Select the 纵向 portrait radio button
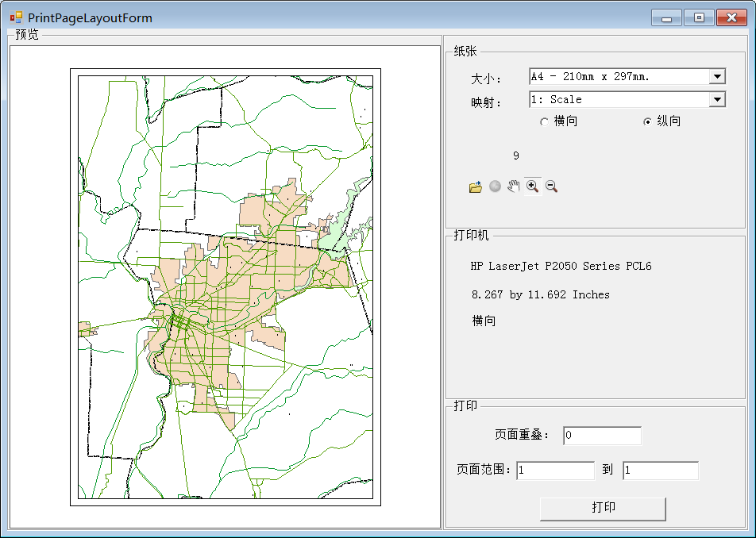 (x=647, y=121)
